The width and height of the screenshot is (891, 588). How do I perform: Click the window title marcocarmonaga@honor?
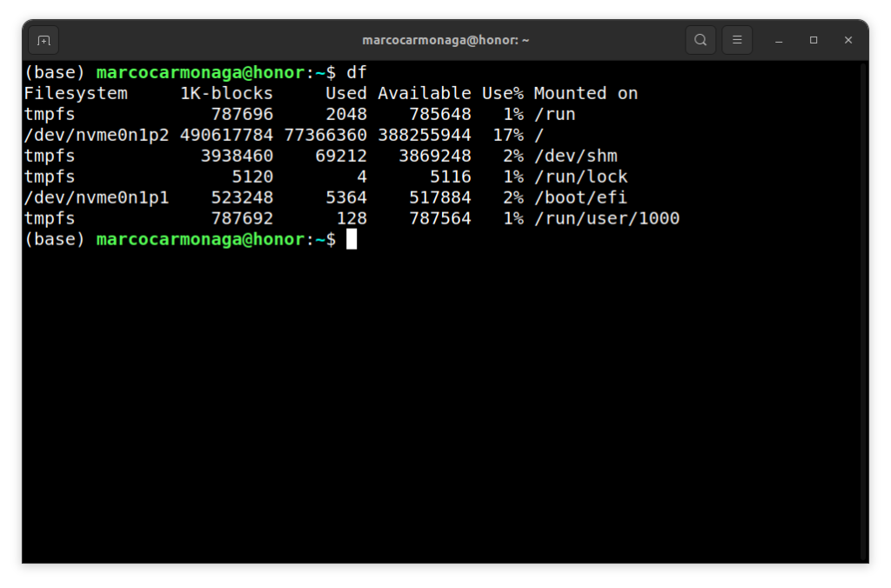tap(445, 40)
